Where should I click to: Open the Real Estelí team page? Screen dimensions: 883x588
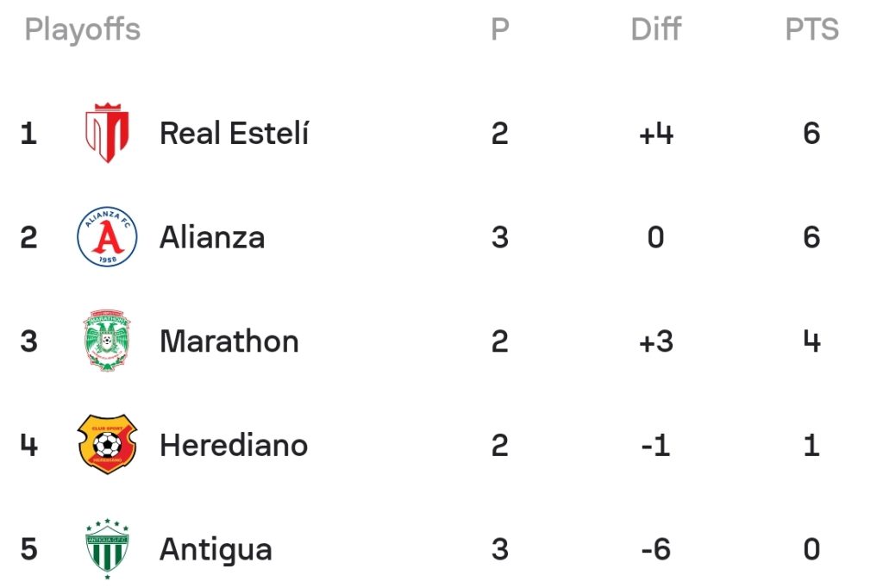click(x=235, y=134)
